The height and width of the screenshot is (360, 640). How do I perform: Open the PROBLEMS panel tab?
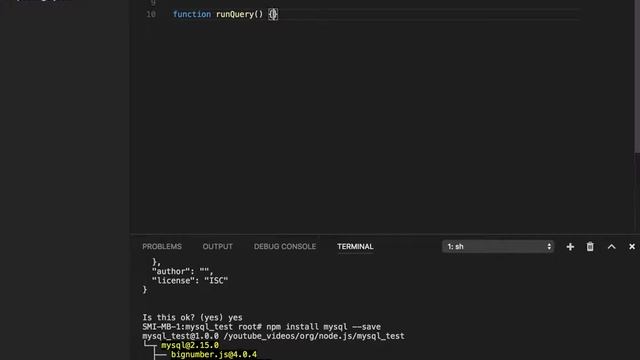point(162,247)
